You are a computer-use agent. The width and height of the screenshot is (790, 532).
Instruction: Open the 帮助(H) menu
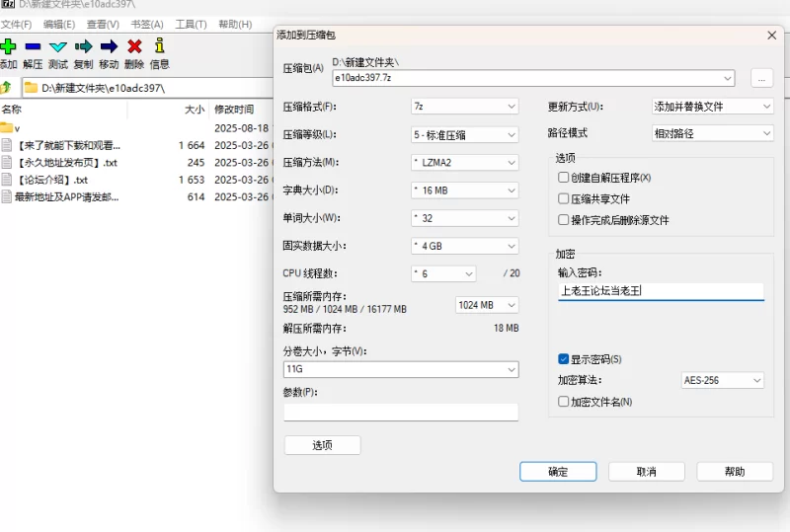point(235,24)
